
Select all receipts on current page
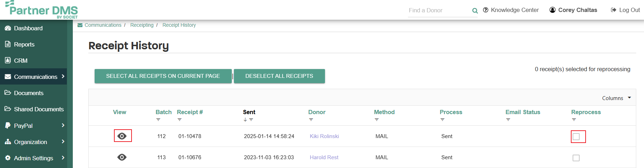tap(163, 76)
